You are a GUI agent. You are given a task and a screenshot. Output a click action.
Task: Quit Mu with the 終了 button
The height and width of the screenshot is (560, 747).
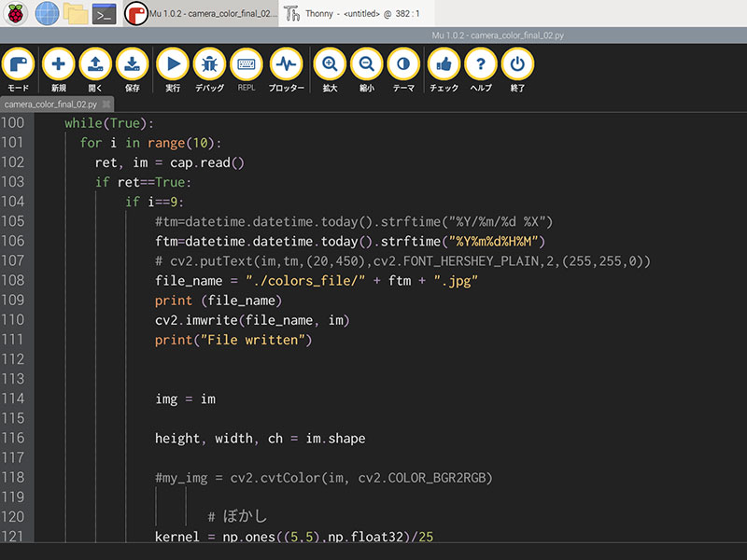[517, 66]
